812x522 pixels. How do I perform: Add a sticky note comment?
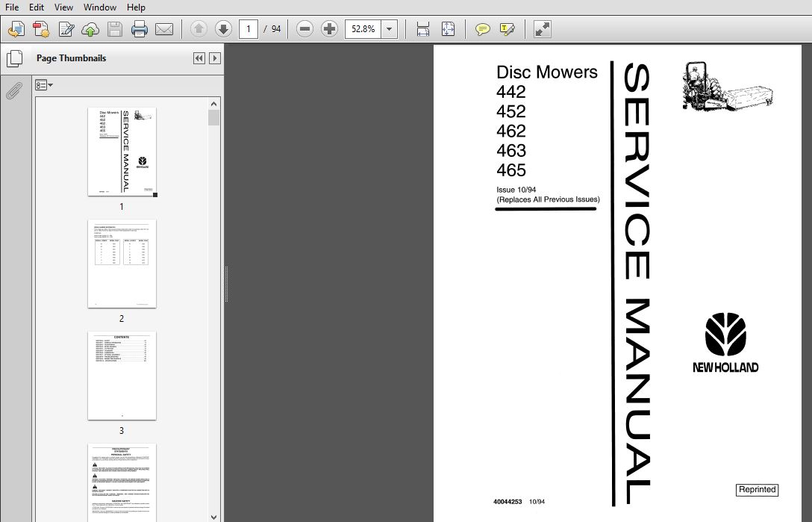[x=483, y=29]
